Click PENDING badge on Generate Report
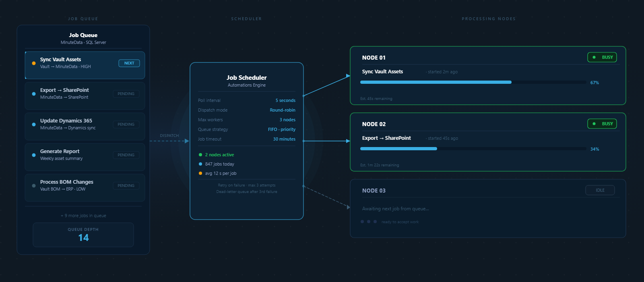This screenshot has width=644, height=282. pyautogui.click(x=126, y=155)
